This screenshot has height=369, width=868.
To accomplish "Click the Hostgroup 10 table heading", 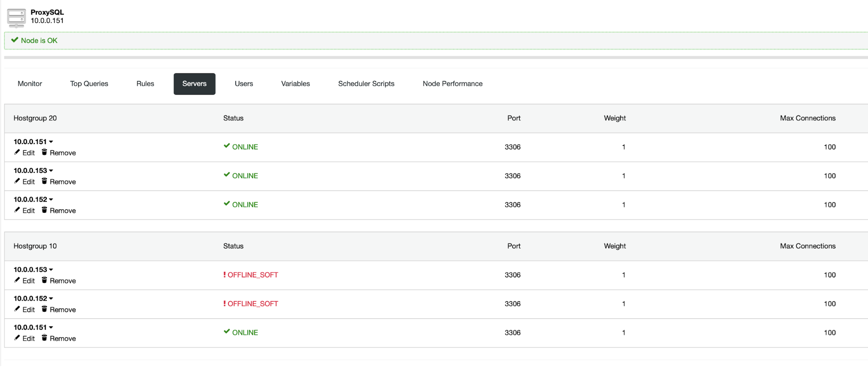I will click(x=35, y=246).
